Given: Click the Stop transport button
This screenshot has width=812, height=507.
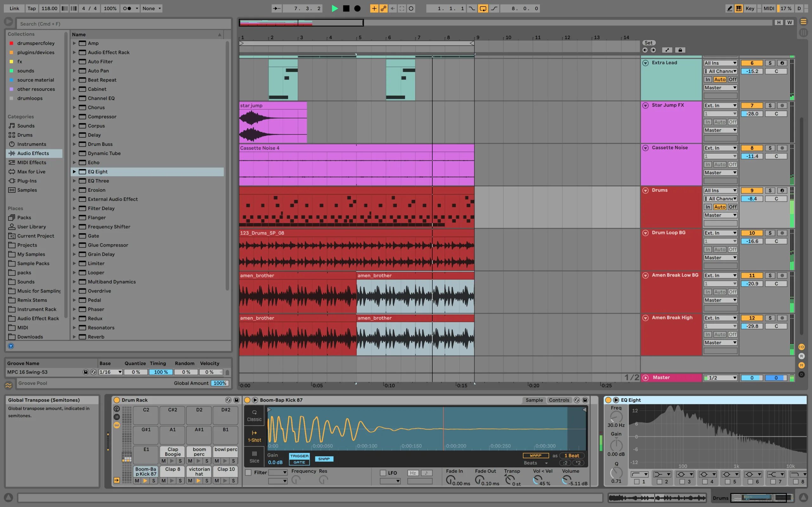Looking at the screenshot, I should (346, 8).
